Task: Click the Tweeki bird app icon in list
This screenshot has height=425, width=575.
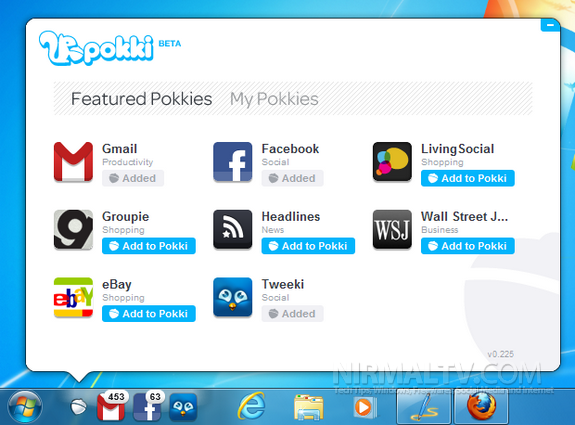Action: point(232,297)
